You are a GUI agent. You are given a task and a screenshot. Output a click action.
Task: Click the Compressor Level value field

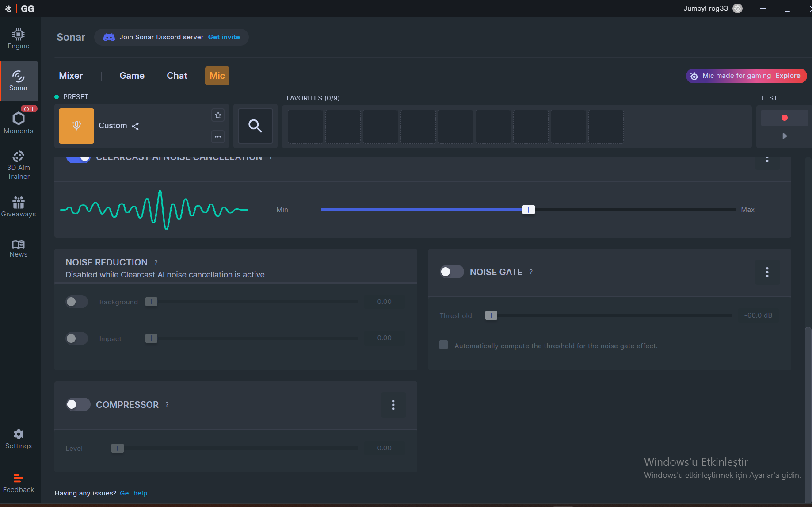coord(384,448)
